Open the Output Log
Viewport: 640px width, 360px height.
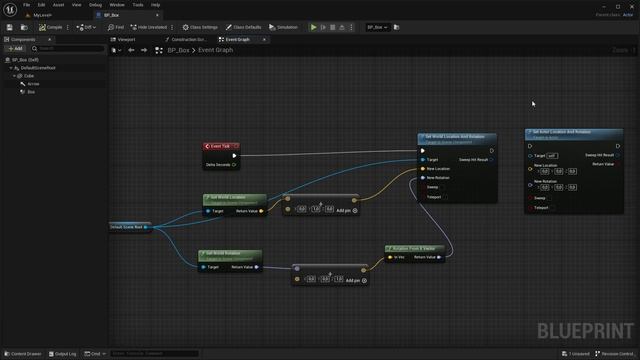(x=62, y=354)
